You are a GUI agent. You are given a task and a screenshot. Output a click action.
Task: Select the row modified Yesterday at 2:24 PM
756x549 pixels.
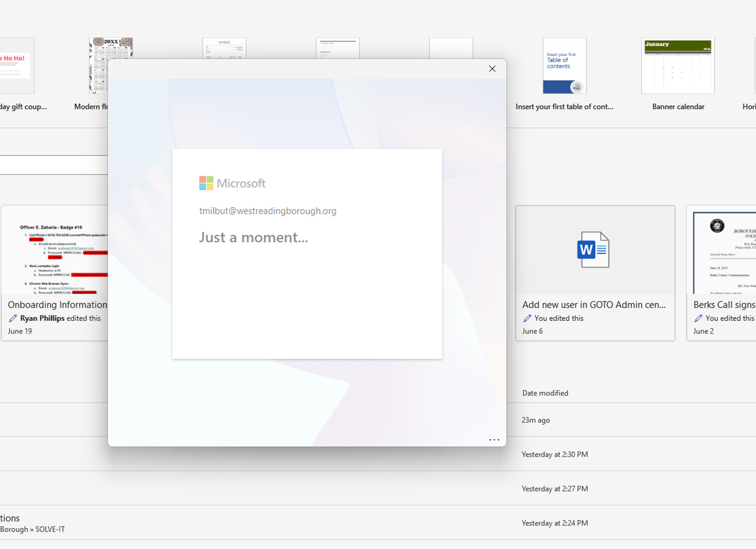378,523
